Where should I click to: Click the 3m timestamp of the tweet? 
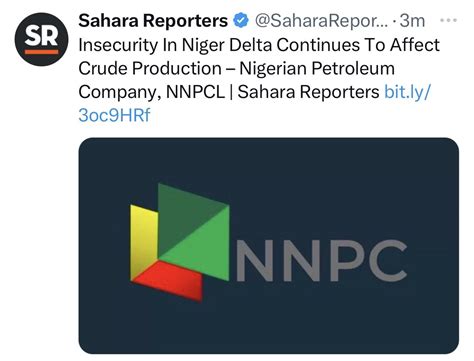412,21
